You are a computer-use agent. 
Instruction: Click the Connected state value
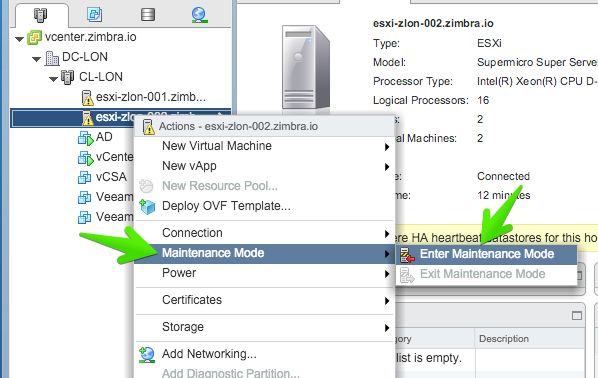coord(503,177)
